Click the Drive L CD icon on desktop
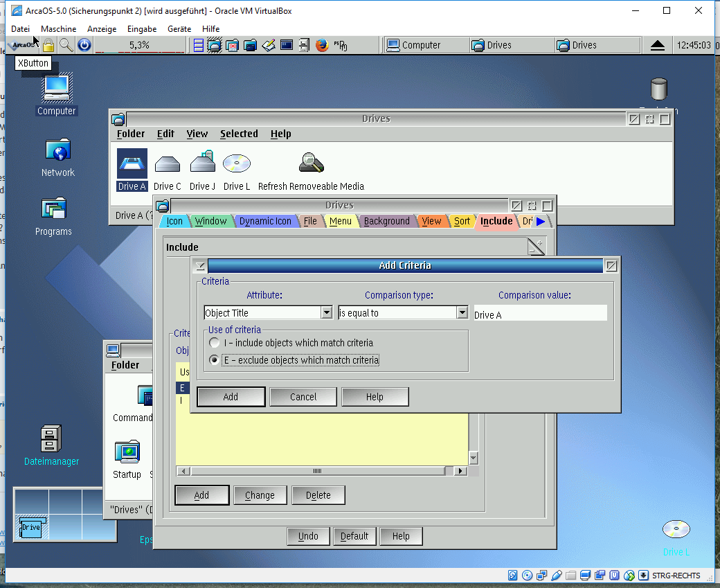 coord(676,529)
